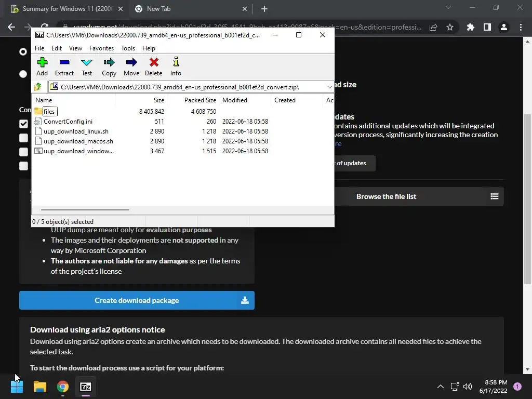Viewport: 532px width, 399px height.
Task: Sort by Created column header
Action: click(x=297, y=100)
